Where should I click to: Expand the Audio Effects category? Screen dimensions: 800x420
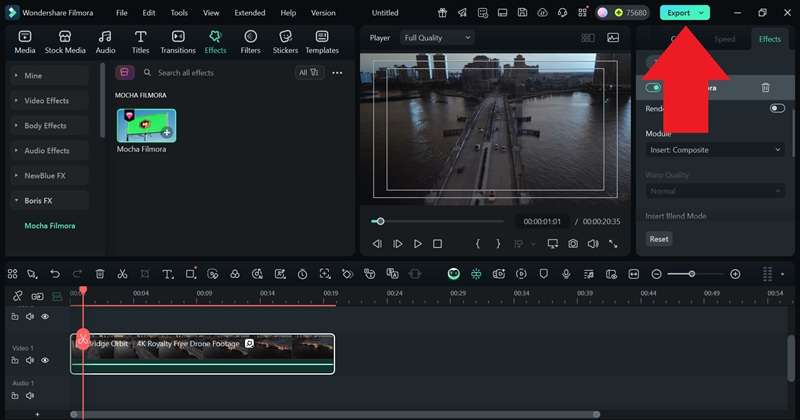49,151
